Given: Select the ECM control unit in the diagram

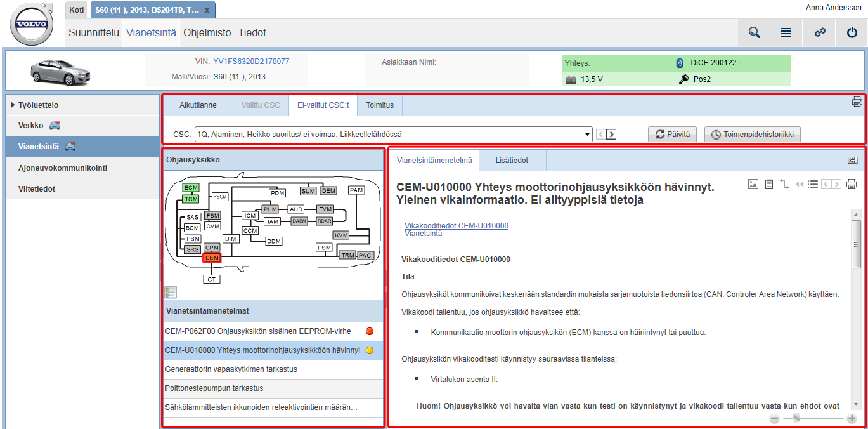Looking at the screenshot, I should pyautogui.click(x=191, y=188).
